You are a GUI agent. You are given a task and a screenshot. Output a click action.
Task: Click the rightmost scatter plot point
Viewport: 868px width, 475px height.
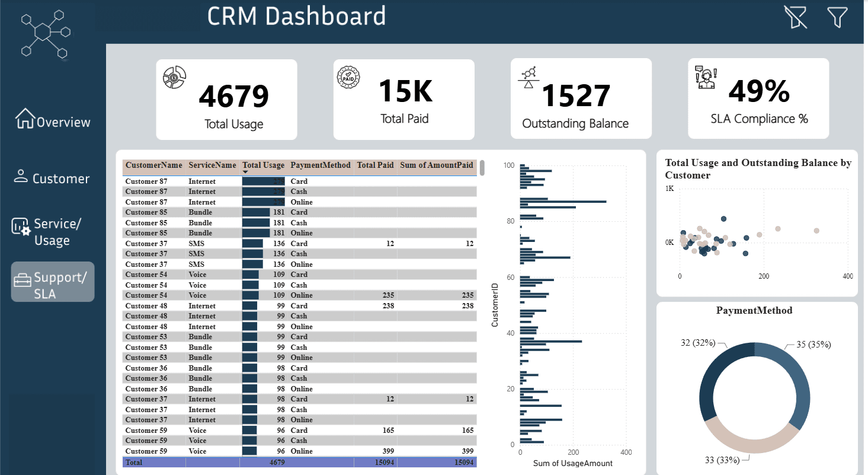816,231
